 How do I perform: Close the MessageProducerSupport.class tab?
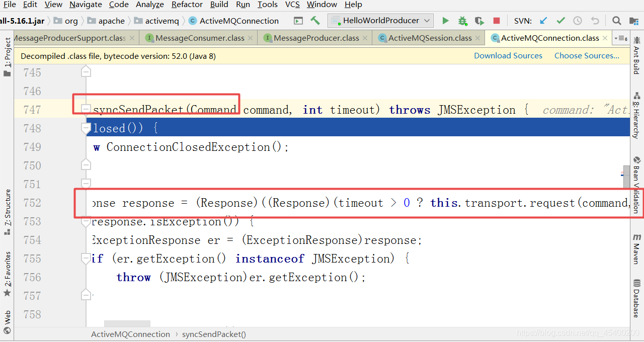point(132,38)
